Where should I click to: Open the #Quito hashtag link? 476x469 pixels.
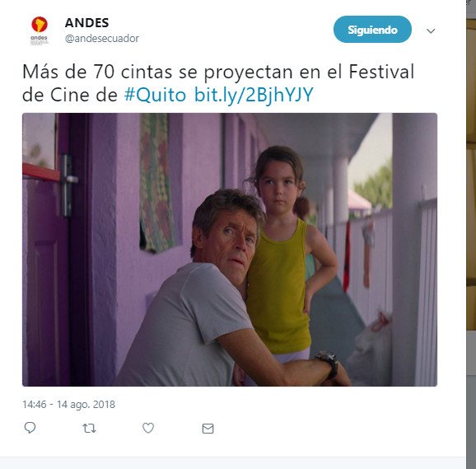155,95
